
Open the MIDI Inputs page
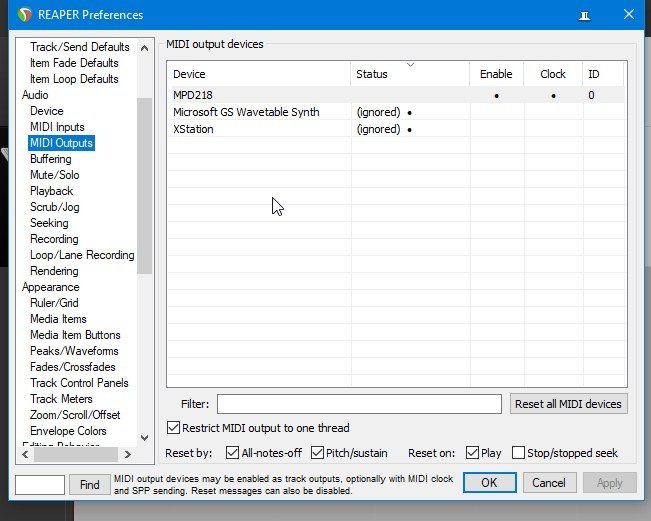point(57,127)
